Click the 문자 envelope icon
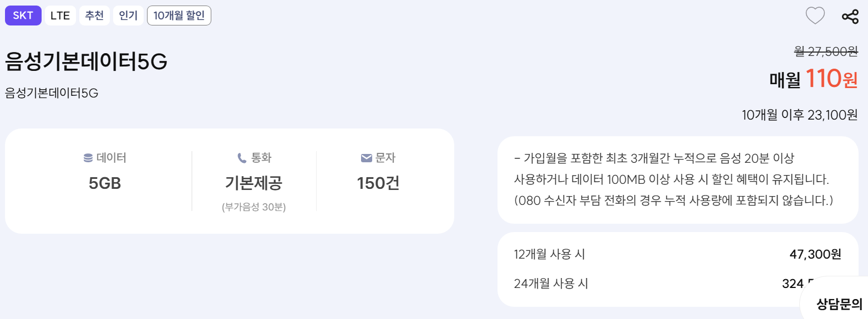The height and width of the screenshot is (319, 868). coord(364,157)
